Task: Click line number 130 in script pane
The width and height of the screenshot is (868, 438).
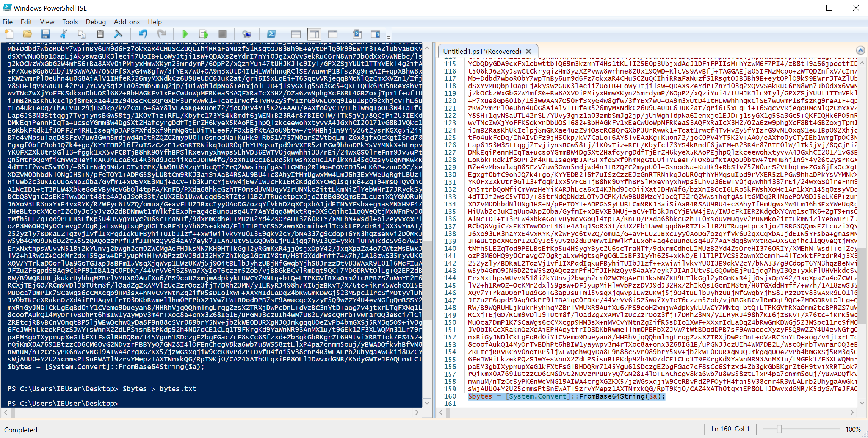Action: pos(450,175)
